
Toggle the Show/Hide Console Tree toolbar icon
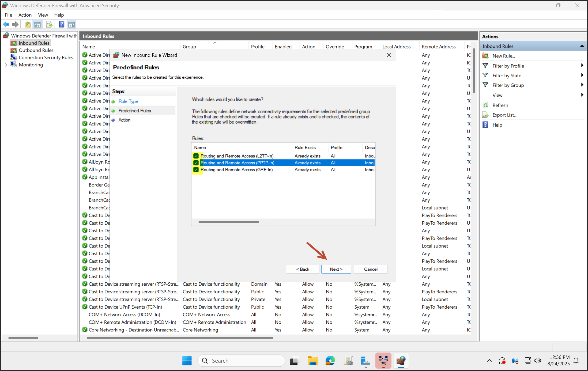pos(37,24)
